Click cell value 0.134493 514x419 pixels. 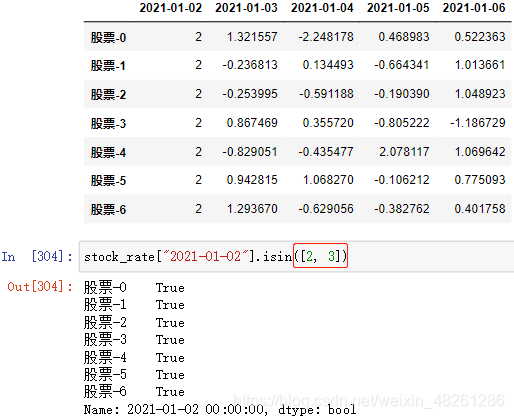(328, 65)
